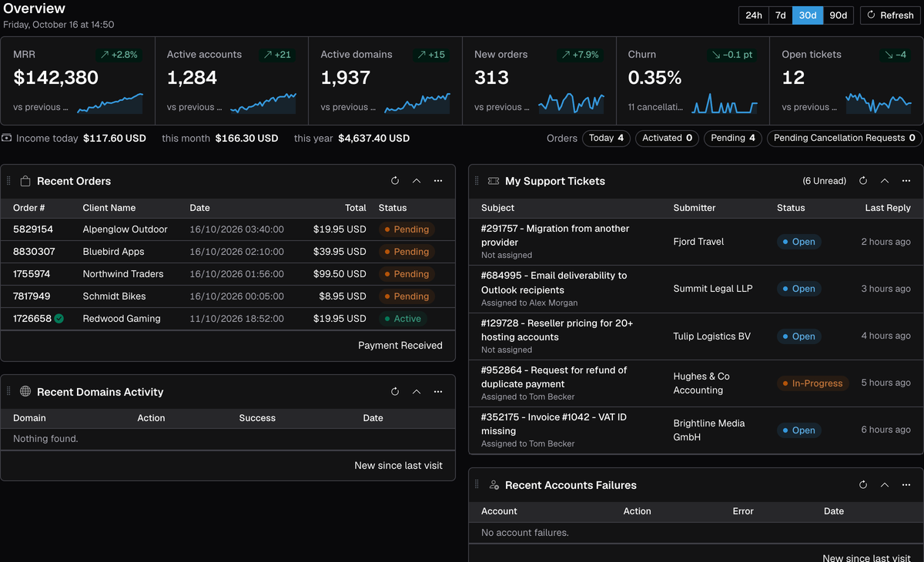The image size is (924, 562).
Task: Click the income cash icon
Action: click(x=6, y=139)
